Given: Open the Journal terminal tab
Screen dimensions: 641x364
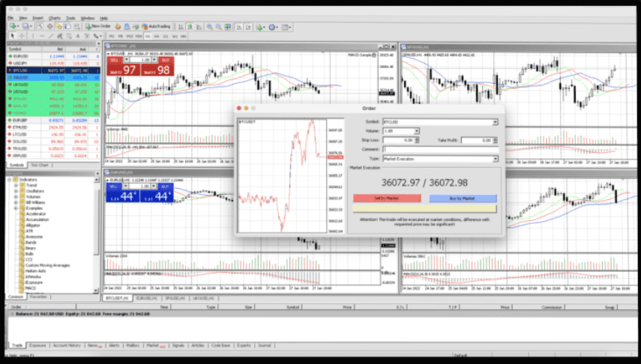Looking at the screenshot, I should (x=264, y=345).
